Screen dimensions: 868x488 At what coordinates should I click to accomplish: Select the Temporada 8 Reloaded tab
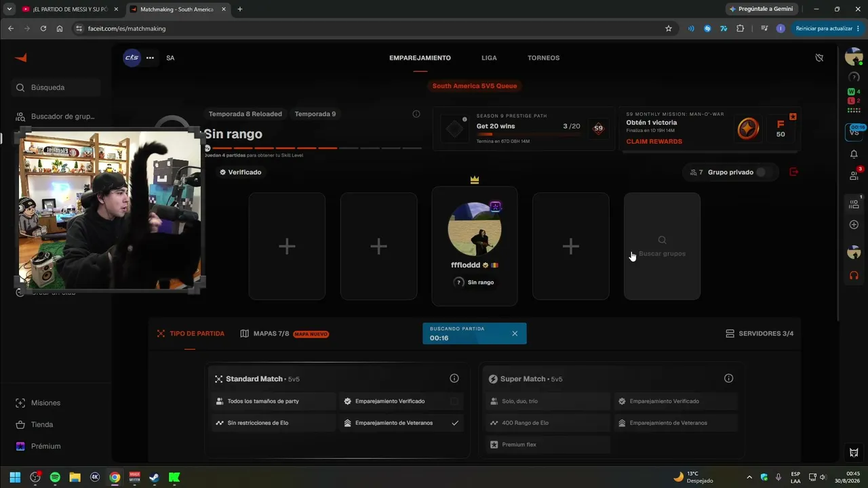(x=245, y=114)
